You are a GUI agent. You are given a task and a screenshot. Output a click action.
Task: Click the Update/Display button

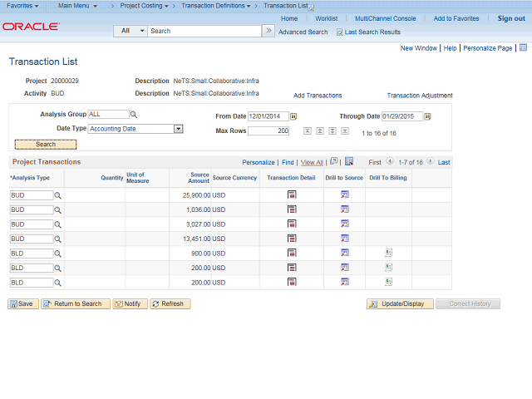[x=400, y=304]
